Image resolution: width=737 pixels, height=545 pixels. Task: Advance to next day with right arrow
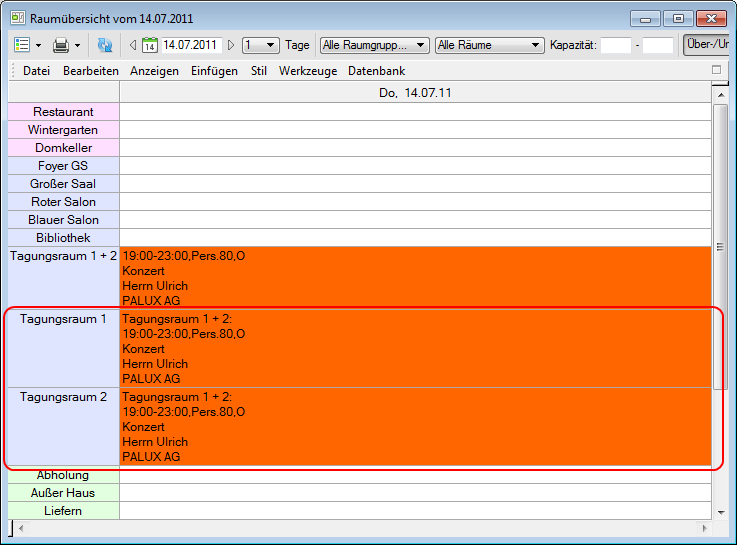click(x=232, y=45)
